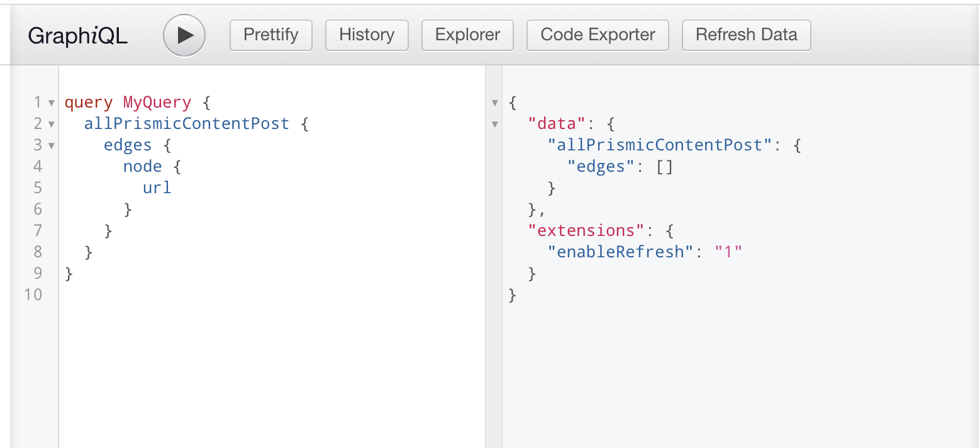
Task: Click line number 10 in the gutter
Action: tap(33, 294)
